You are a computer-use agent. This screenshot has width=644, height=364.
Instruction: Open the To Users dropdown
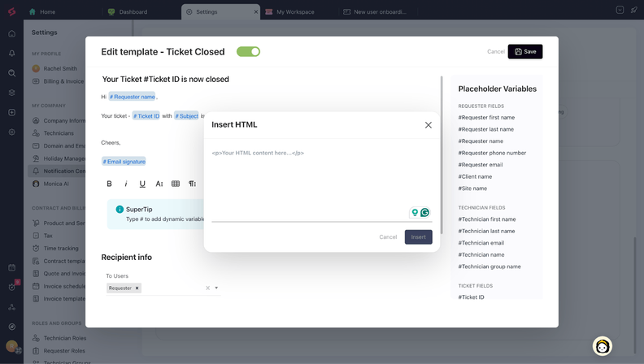(216, 288)
